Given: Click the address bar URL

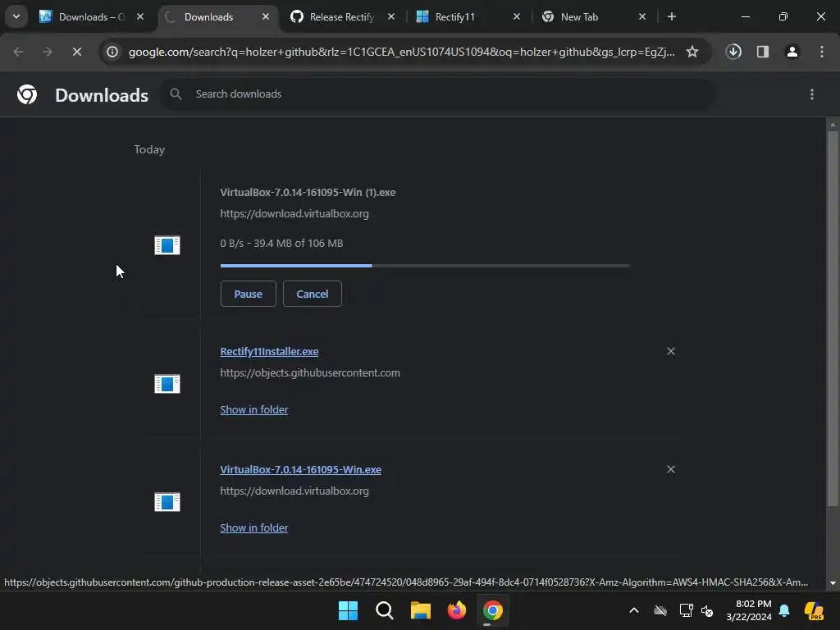Looking at the screenshot, I should 401,52.
